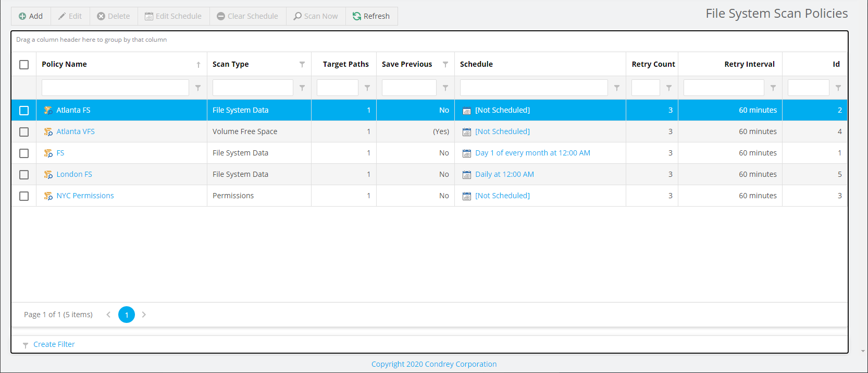Open the Create Filter link
This screenshot has height=373, width=868.
(x=54, y=344)
